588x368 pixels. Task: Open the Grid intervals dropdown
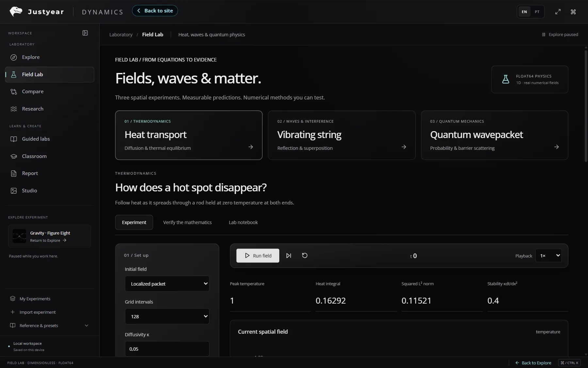pos(167,317)
